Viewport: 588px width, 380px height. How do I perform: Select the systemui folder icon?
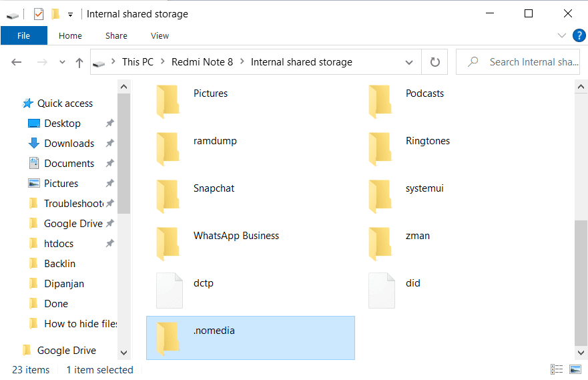pyautogui.click(x=380, y=196)
